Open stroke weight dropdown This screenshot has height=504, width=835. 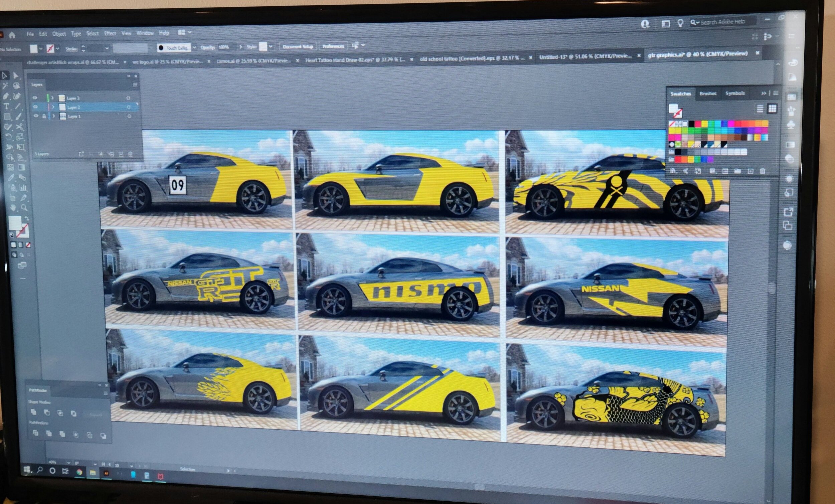pos(107,48)
